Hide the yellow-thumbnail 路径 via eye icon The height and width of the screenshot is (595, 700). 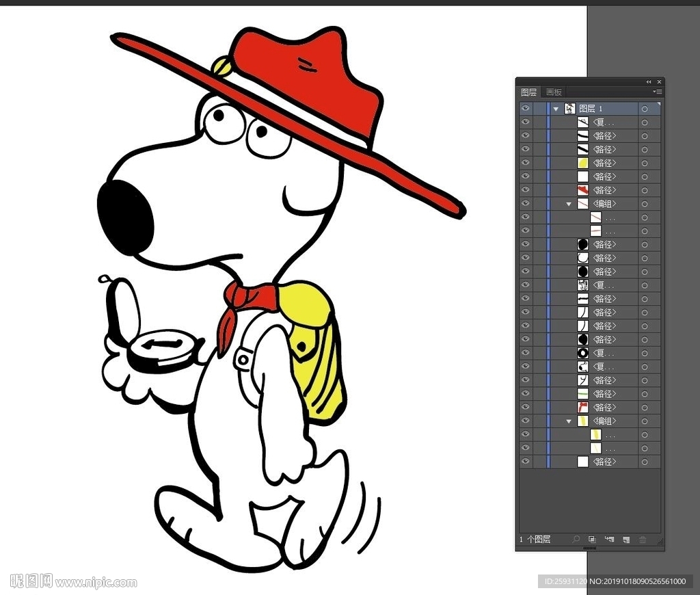click(526, 163)
